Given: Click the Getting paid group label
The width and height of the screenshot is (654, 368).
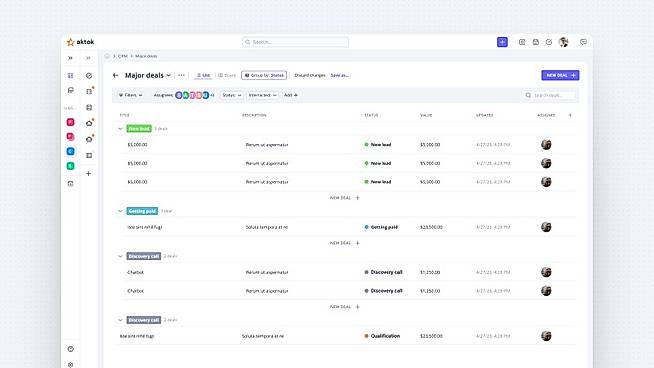Looking at the screenshot, I should tap(142, 211).
